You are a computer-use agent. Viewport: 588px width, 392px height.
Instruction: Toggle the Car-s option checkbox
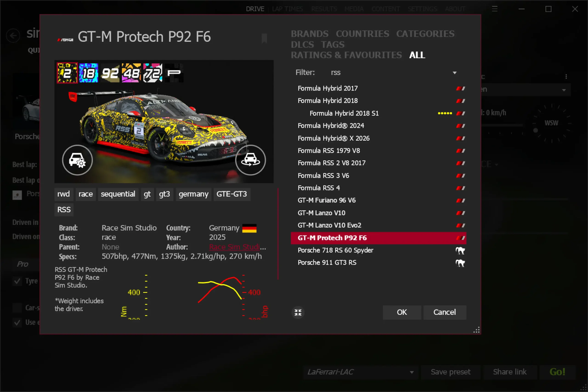click(x=17, y=308)
